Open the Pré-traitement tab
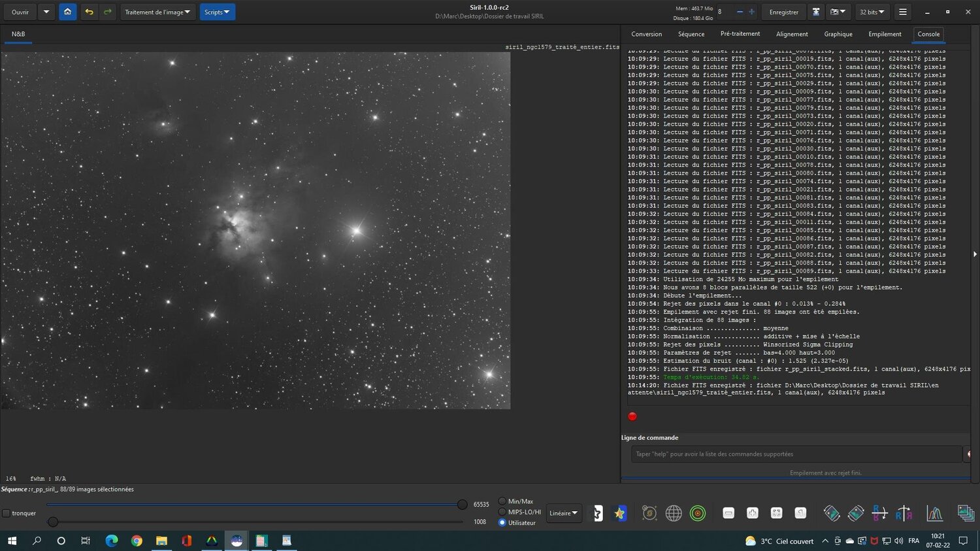The height and width of the screenshot is (551, 980). (740, 34)
